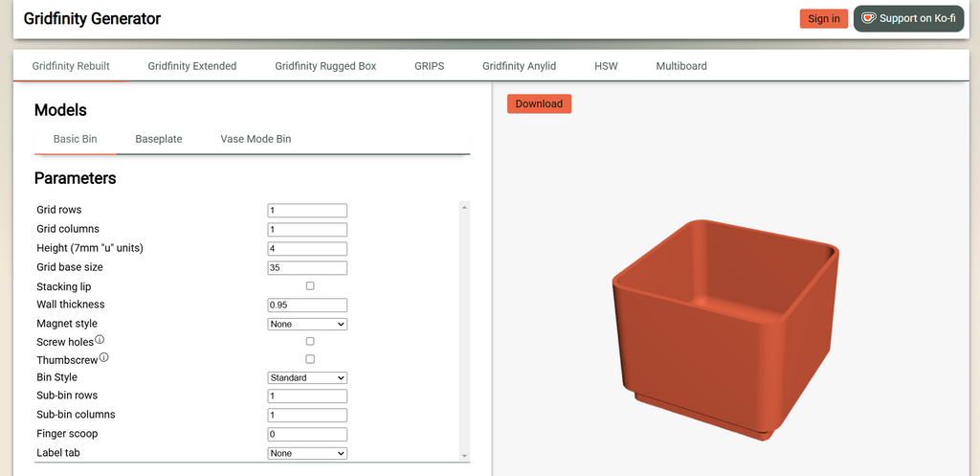Screen dimensions: 980x476
Task: Open the Multiboard tab
Action: 681,66
